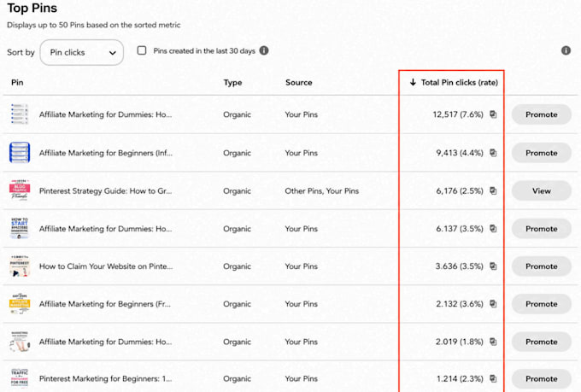Sort by Total Pin clicks (rate) column header

point(454,82)
